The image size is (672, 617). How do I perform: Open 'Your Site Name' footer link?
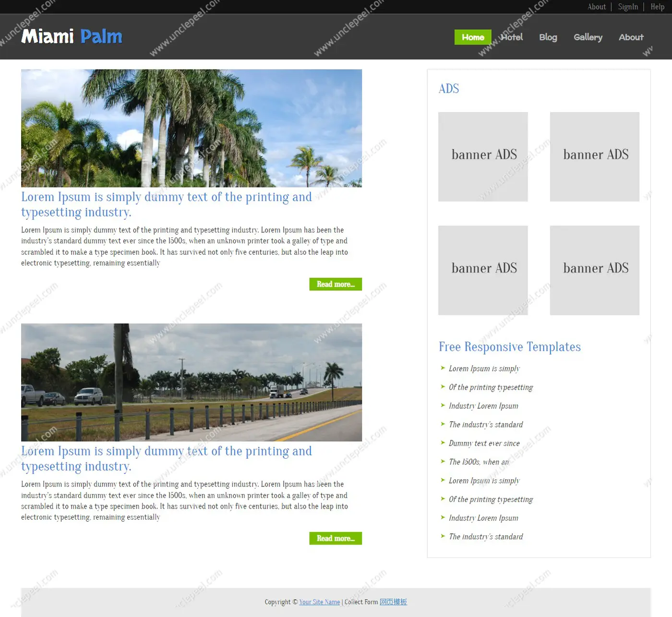pos(320,602)
